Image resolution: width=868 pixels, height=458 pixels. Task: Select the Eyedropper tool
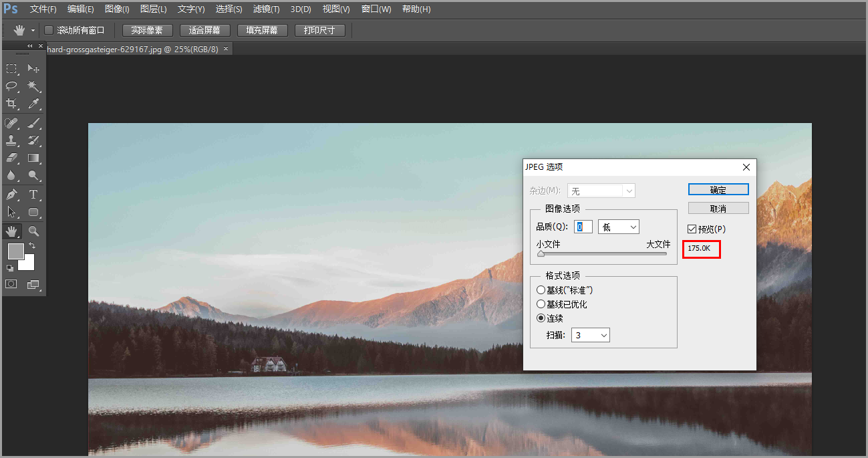coord(33,104)
